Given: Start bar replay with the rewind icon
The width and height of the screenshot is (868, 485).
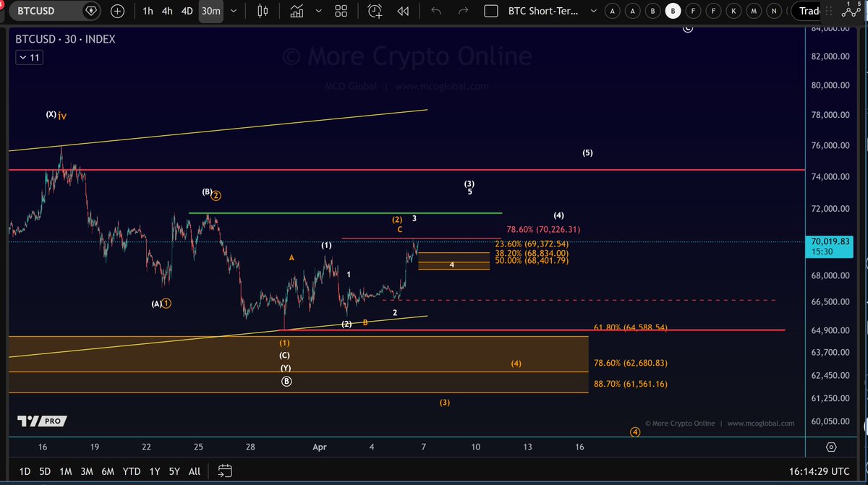Looking at the screenshot, I should (403, 11).
